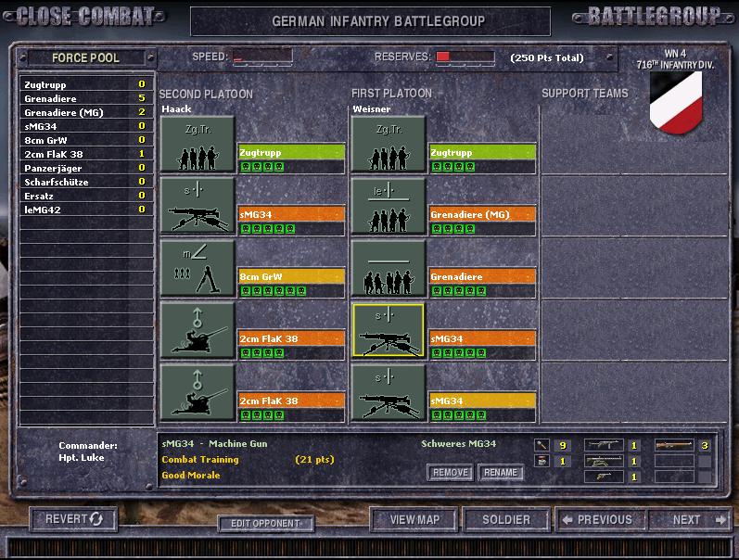The image size is (739, 560).
Task: Click the smoke canister count icon
Action: [x=542, y=461]
